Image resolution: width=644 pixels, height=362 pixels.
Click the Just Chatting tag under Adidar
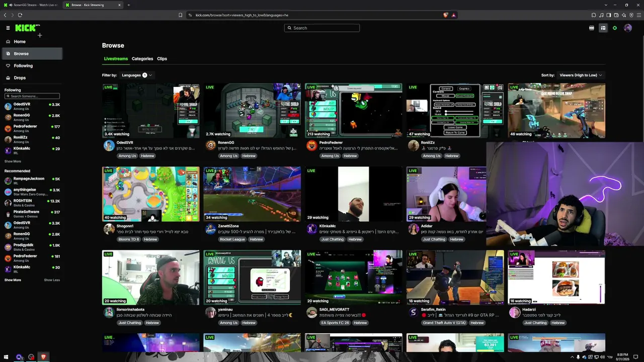434,239
